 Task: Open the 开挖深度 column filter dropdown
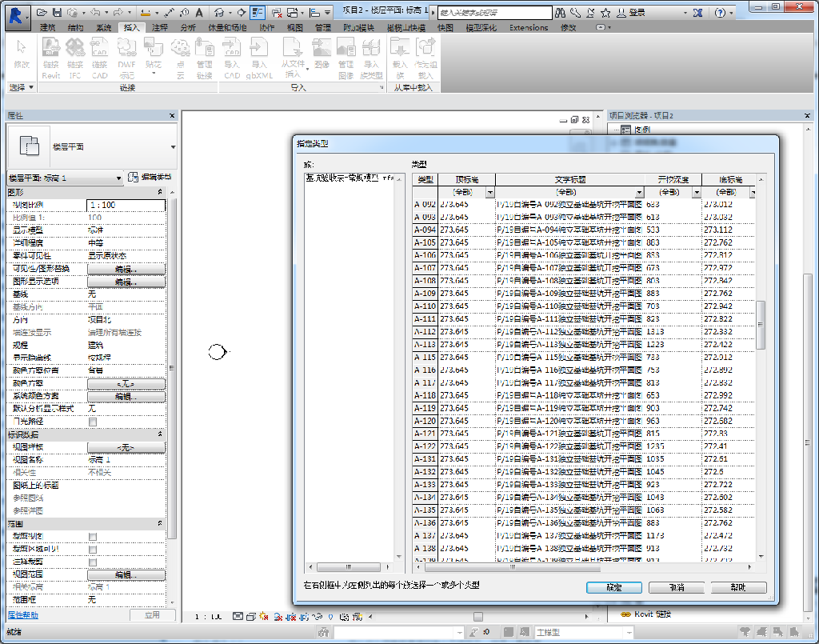coord(697,192)
